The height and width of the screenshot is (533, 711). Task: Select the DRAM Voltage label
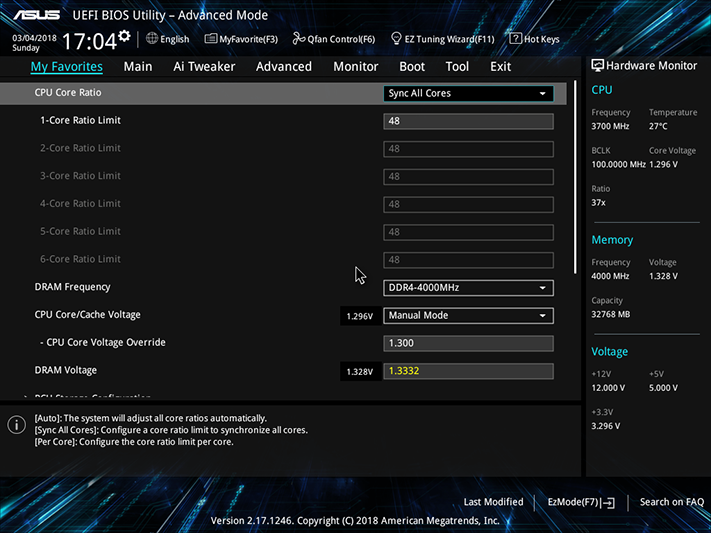click(66, 370)
